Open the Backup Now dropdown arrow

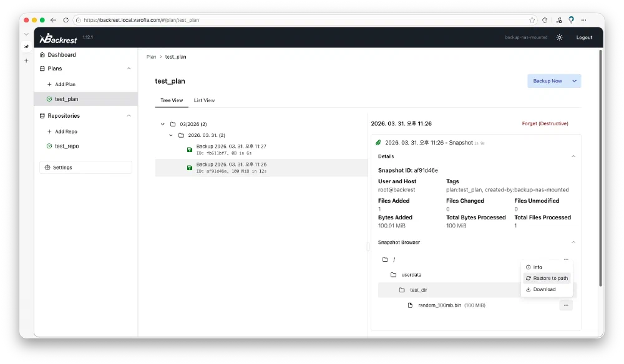click(575, 81)
